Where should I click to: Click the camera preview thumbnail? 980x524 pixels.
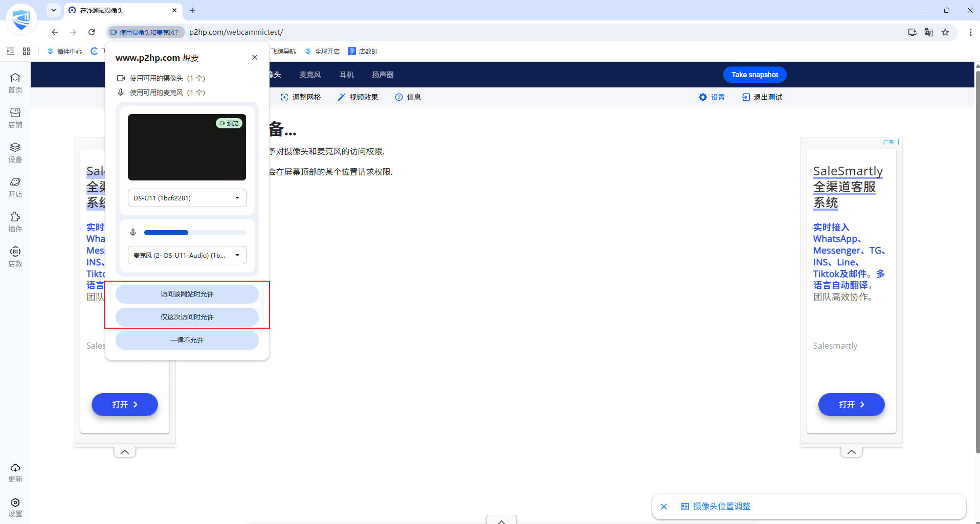click(187, 147)
